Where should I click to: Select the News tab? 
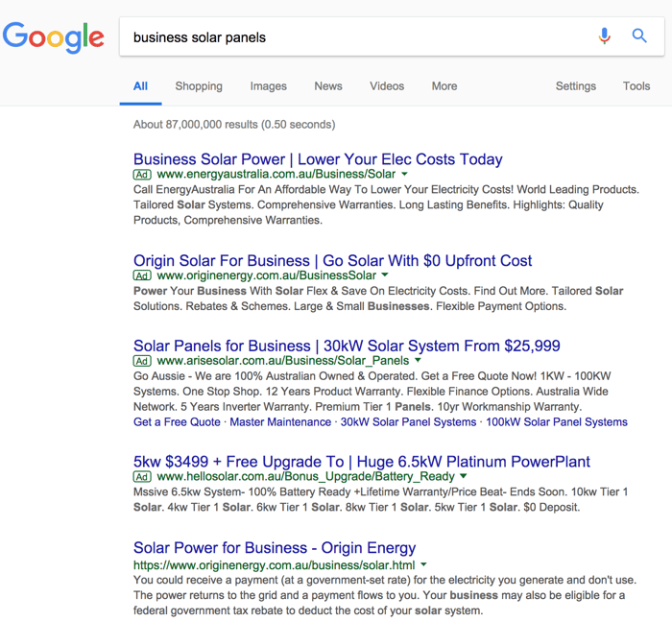point(327,86)
